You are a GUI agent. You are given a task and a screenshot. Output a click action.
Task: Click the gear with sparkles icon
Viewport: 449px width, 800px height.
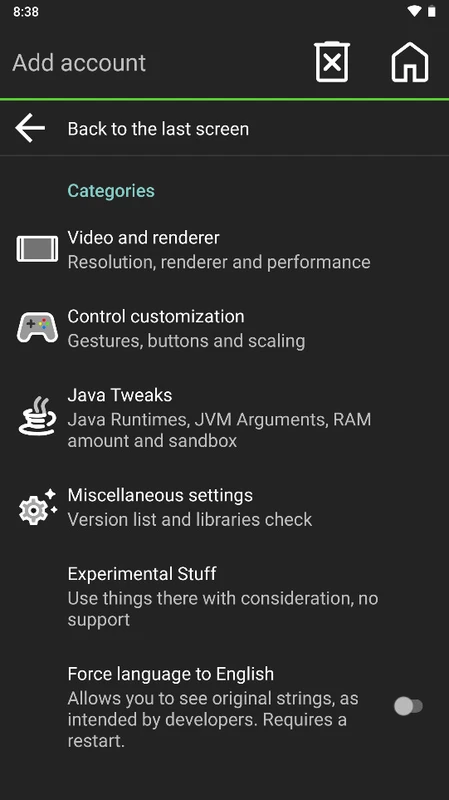[x=37, y=507]
